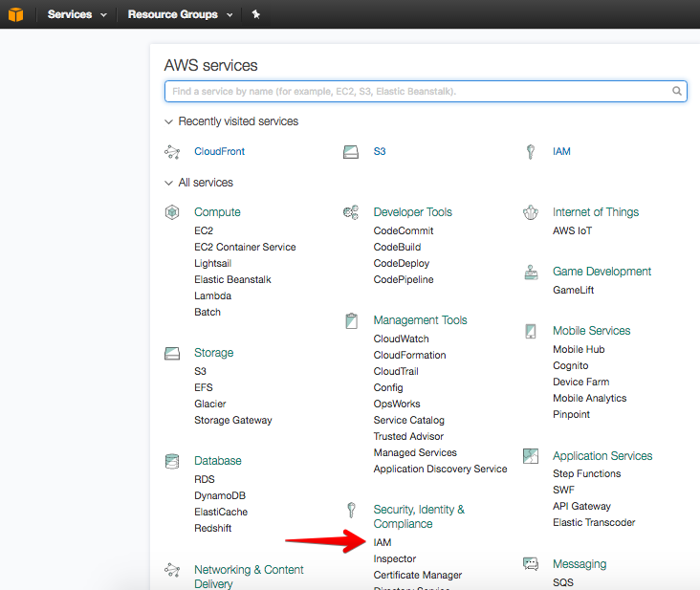Open the Lambda service

[212, 295]
